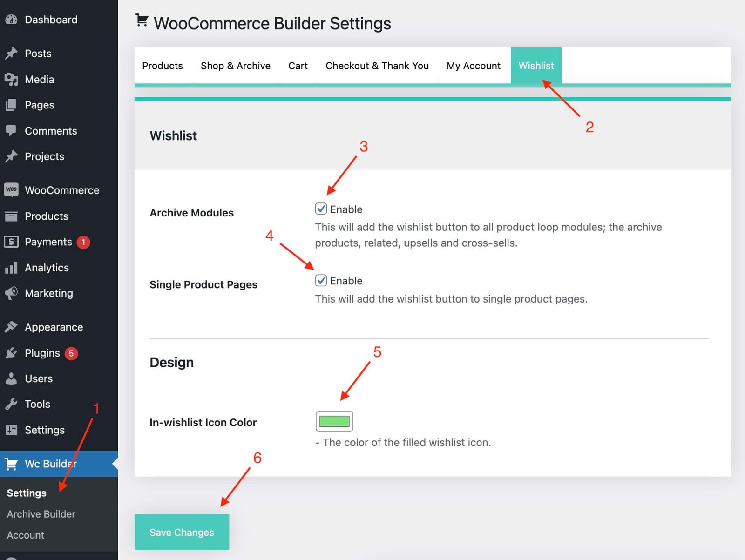Click the Tools wrench icon
745x560 pixels.
(x=11, y=404)
